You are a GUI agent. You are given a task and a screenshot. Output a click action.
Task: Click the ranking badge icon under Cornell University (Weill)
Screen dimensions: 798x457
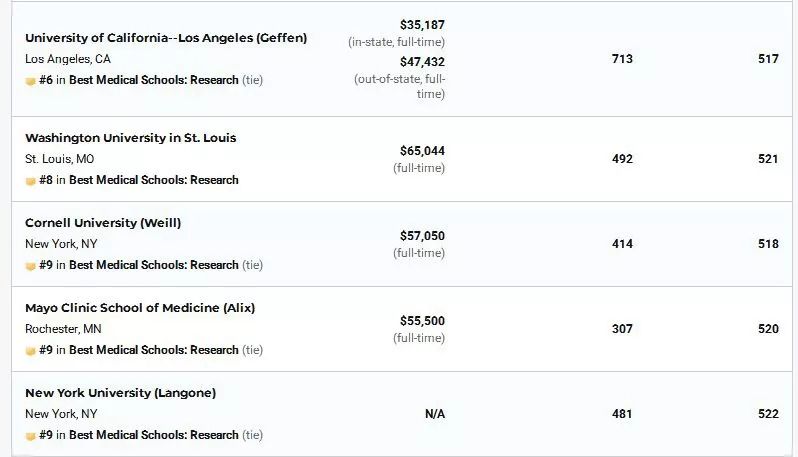(x=31, y=266)
